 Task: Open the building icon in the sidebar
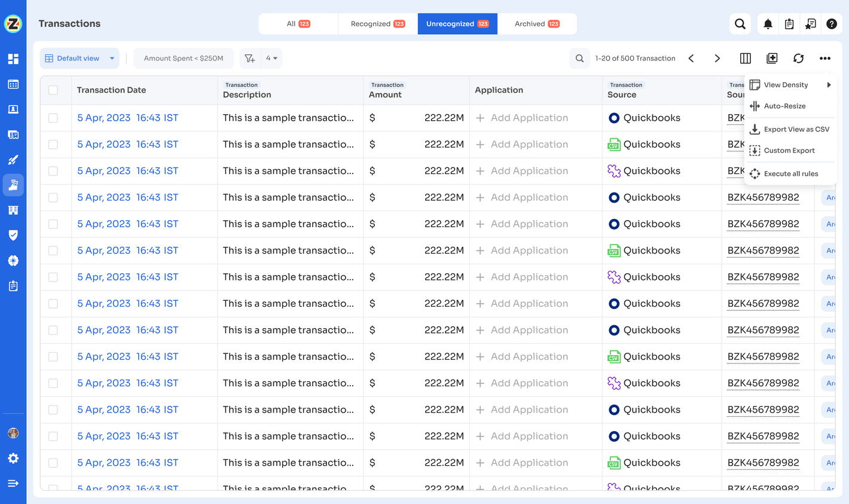(13, 210)
